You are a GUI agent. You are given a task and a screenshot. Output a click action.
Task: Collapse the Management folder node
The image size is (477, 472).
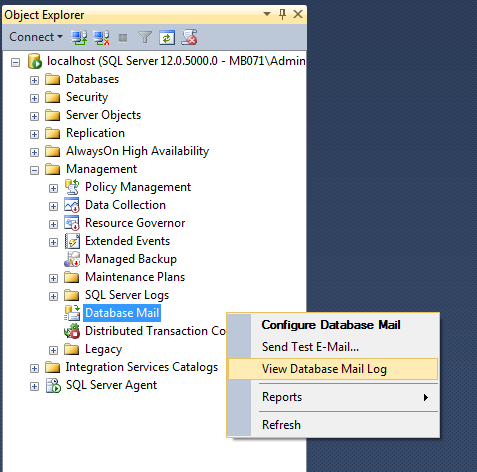(x=34, y=170)
